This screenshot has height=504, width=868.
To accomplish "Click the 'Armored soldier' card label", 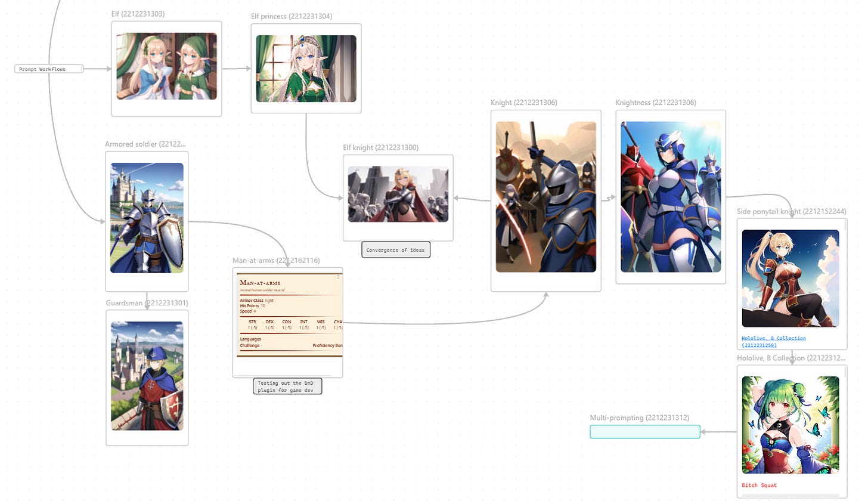I will [x=145, y=144].
